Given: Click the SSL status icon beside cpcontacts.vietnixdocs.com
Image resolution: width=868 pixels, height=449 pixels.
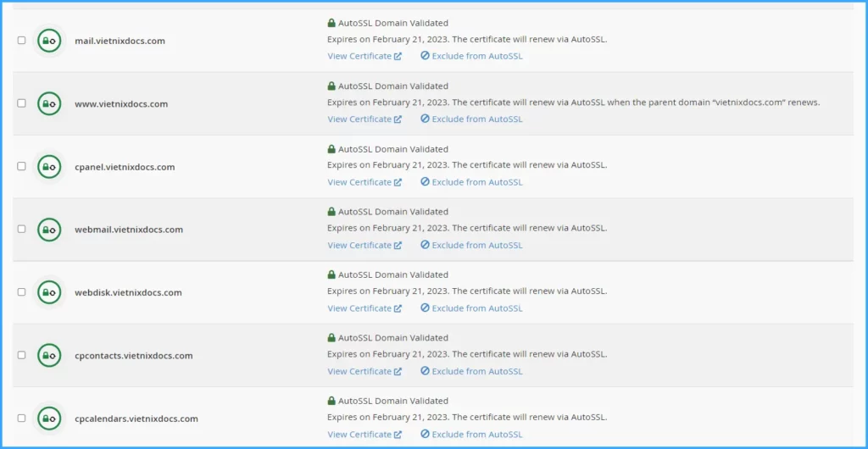Looking at the screenshot, I should point(49,356).
